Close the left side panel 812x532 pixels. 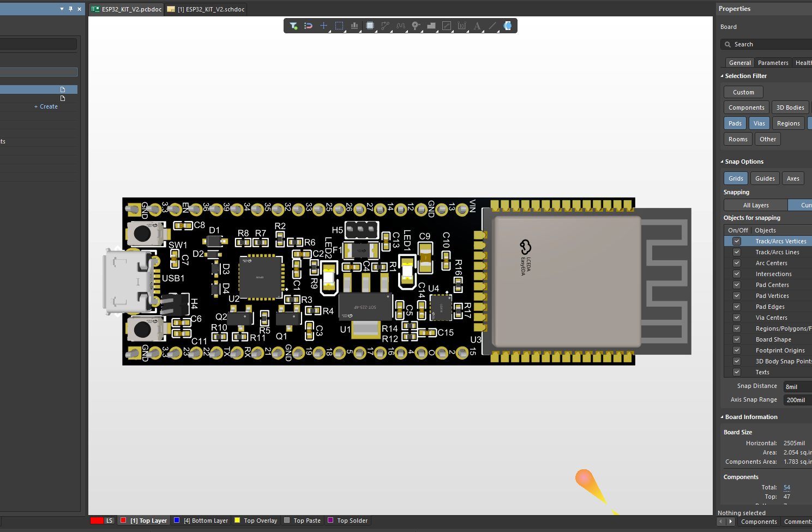(79, 9)
